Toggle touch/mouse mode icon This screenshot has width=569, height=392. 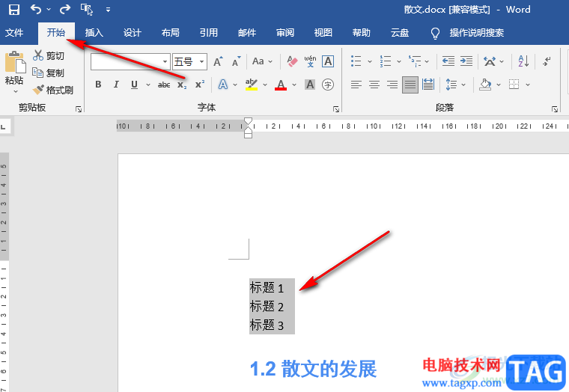[x=87, y=10]
